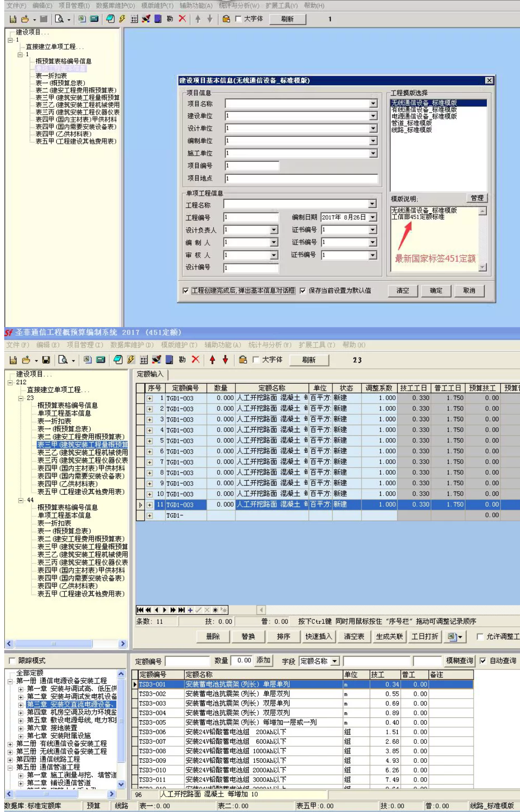Viewport: 520px width, 812px height.
Task: Click the 管理 button beside 模版说明
Action: (477, 198)
